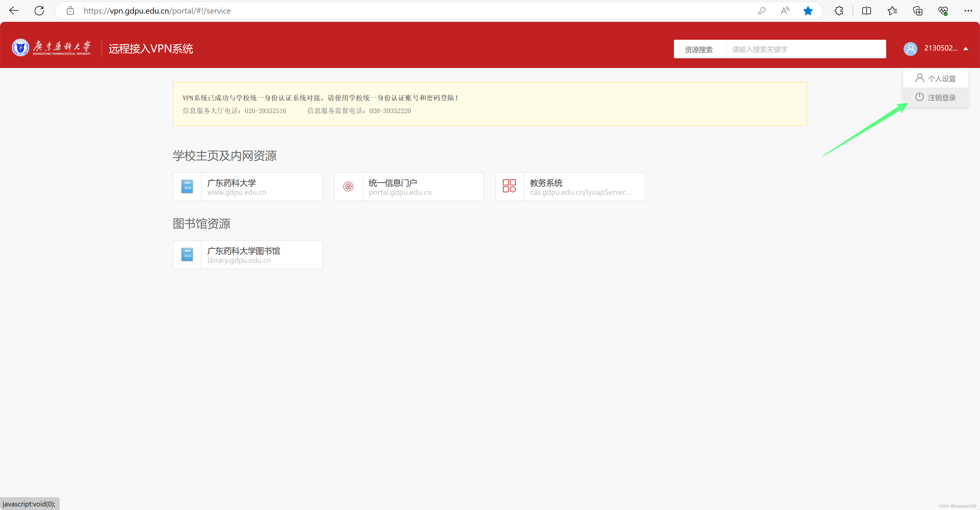
Task: Toggle split screen view icon
Action: tap(866, 11)
